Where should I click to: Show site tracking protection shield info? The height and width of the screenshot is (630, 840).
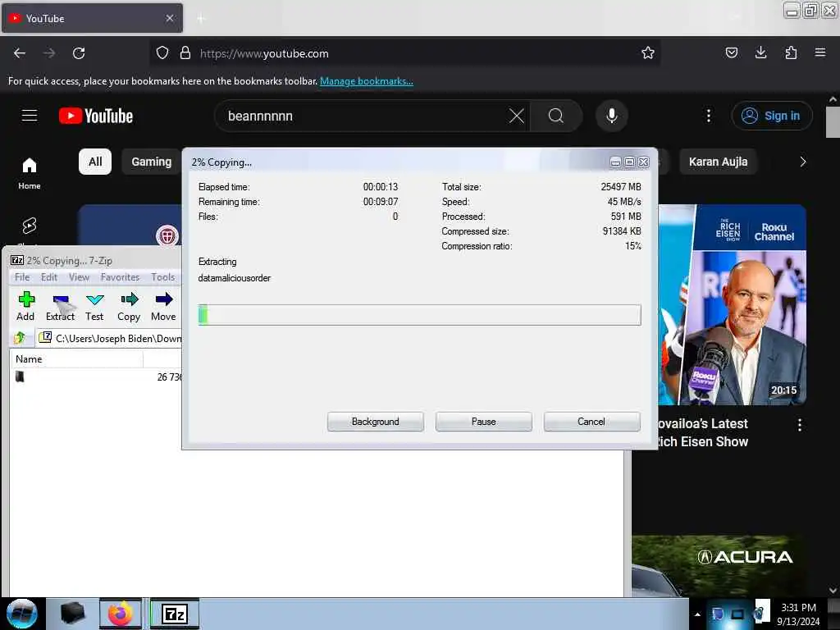click(x=162, y=52)
